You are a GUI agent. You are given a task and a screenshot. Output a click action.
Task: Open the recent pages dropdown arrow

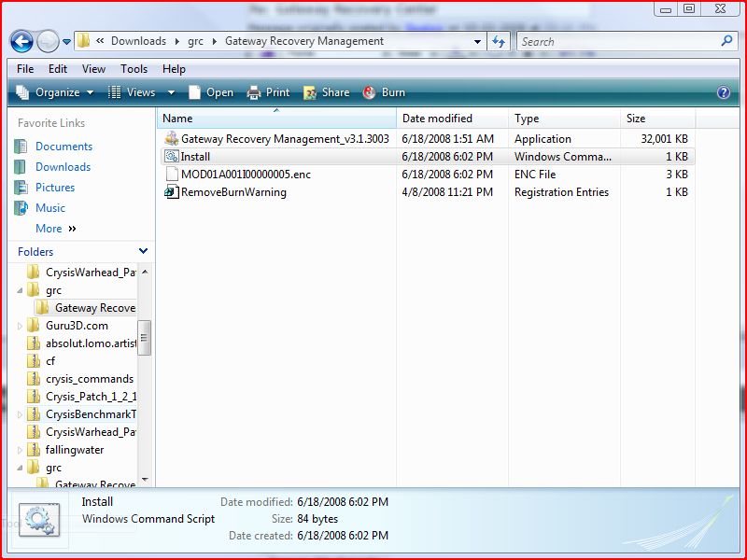coord(66,42)
